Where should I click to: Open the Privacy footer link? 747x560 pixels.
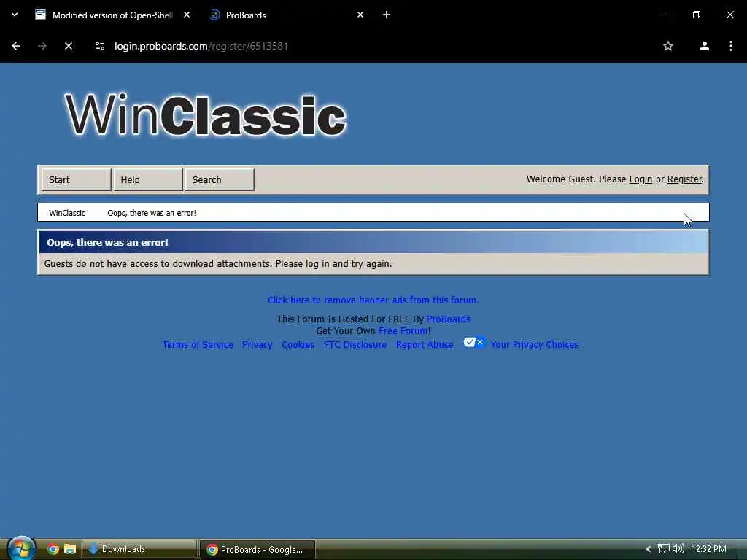[x=258, y=344]
